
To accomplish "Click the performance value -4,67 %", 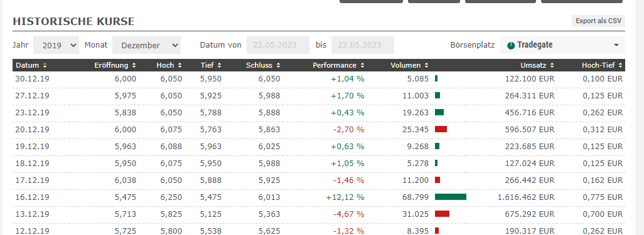I will pos(349,214).
